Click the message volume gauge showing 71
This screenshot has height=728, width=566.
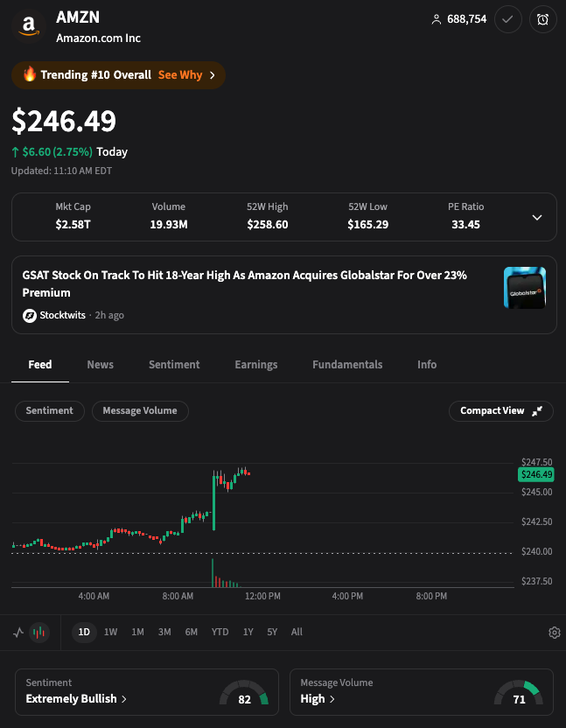tap(519, 693)
